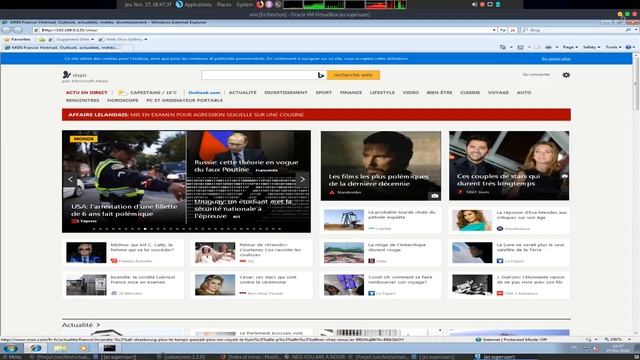Open the ACTU EN DIRECT link
The image size is (640, 360).
[87, 93]
